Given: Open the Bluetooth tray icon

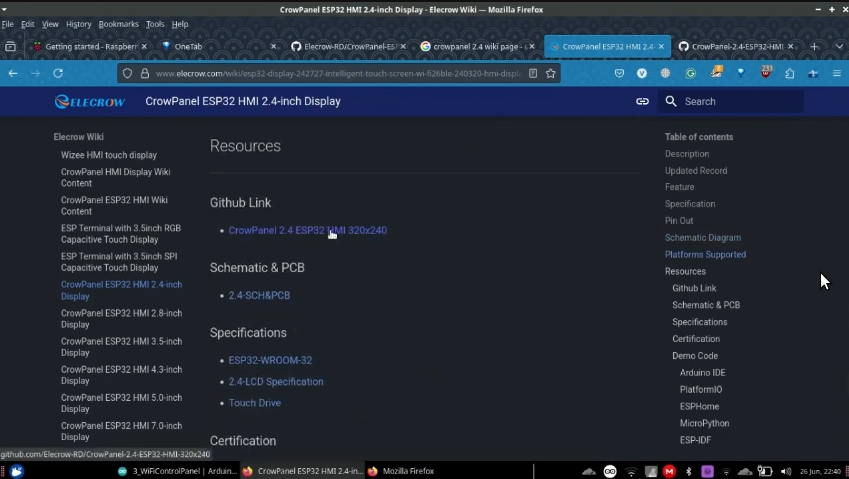Looking at the screenshot, I should [689, 471].
